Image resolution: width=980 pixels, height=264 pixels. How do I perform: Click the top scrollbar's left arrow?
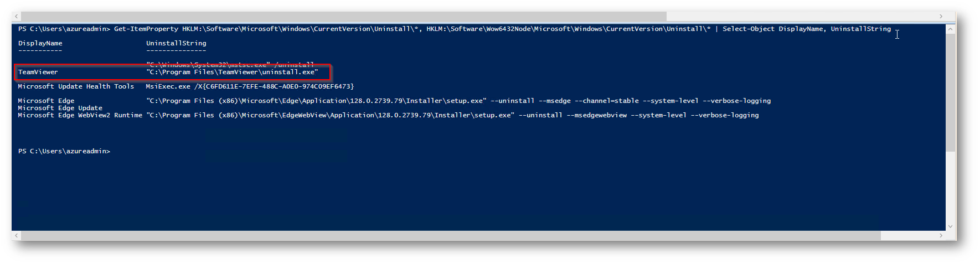[17, 17]
